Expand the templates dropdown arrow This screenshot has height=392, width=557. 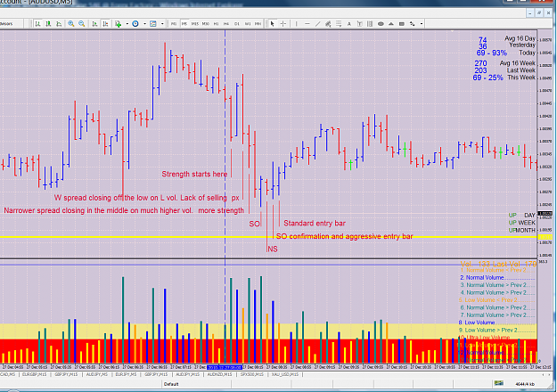162,24
